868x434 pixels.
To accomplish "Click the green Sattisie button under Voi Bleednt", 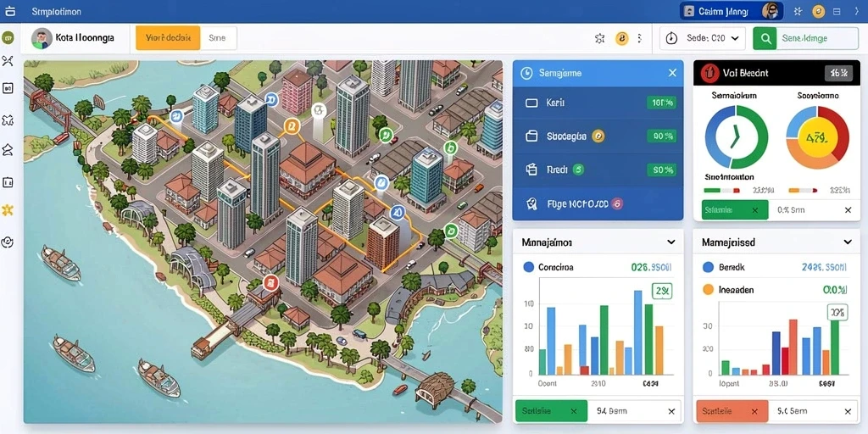I will (x=735, y=210).
